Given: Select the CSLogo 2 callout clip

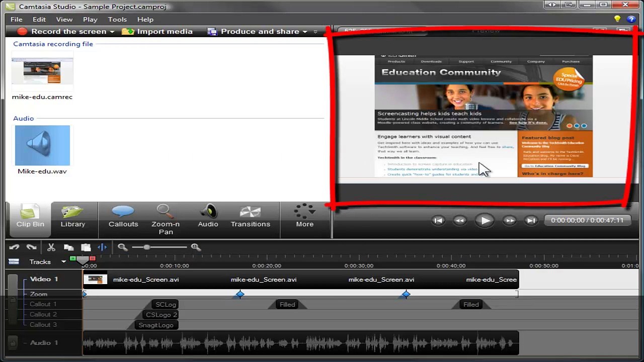Looking at the screenshot, I should (x=160, y=315).
